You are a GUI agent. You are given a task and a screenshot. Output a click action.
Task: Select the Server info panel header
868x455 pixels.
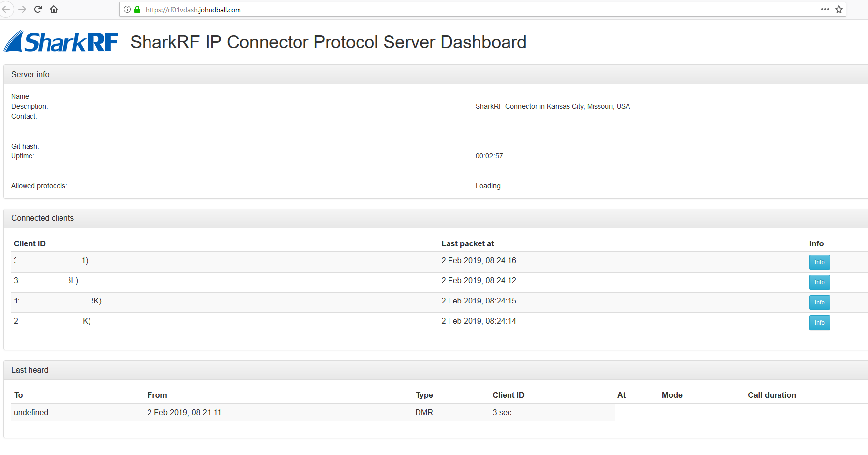(x=436, y=74)
